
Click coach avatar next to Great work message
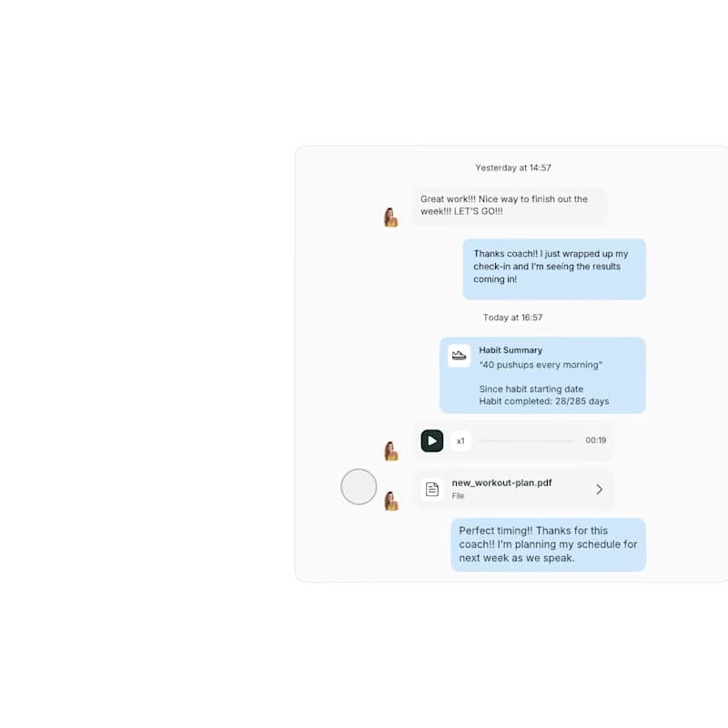click(x=391, y=217)
